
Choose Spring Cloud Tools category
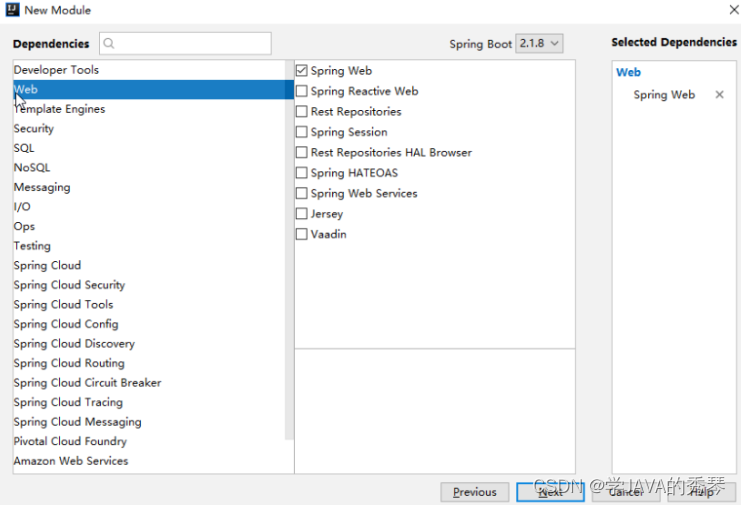149,304
